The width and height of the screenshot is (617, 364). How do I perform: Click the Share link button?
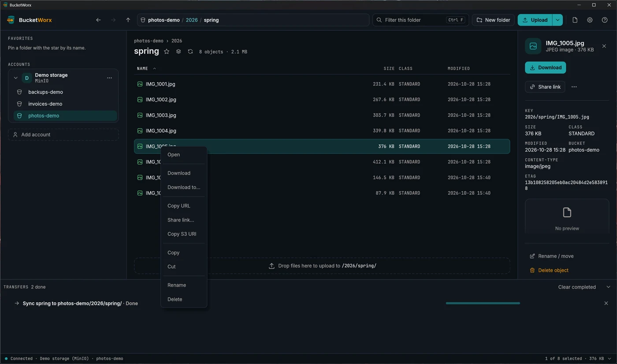pyautogui.click(x=545, y=87)
